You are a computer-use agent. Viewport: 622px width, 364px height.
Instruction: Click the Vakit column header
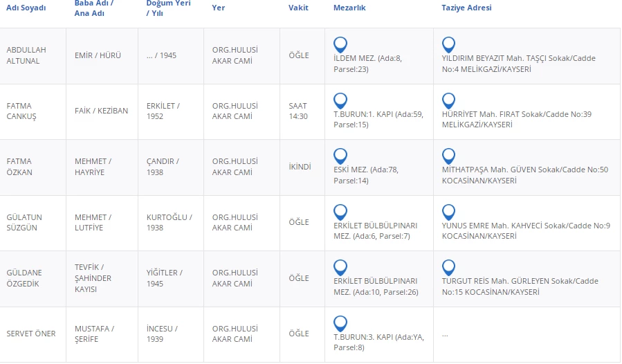tap(298, 8)
